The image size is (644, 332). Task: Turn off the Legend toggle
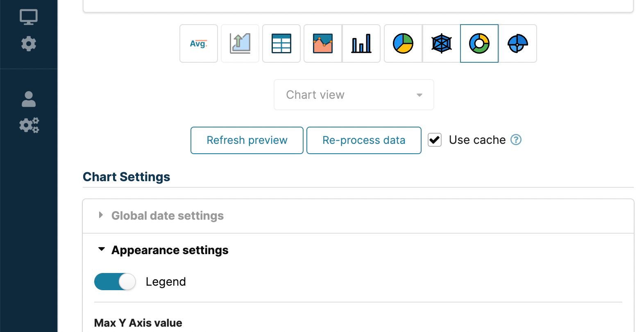point(115,282)
